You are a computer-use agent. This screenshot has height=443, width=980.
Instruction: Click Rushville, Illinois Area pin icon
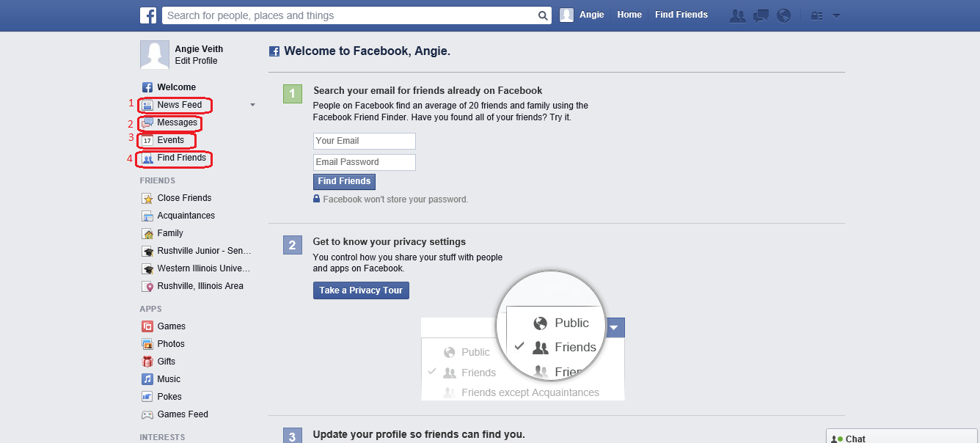click(147, 286)
